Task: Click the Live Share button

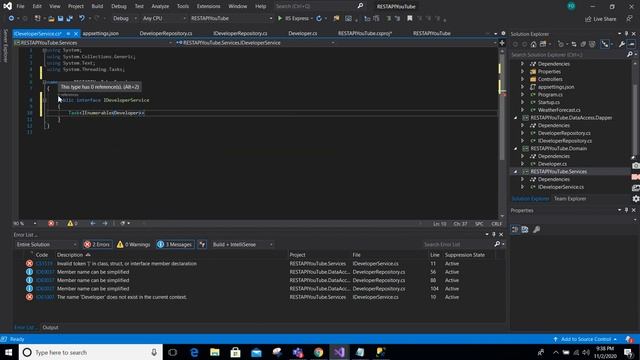Action: click(x=600, y=19)
